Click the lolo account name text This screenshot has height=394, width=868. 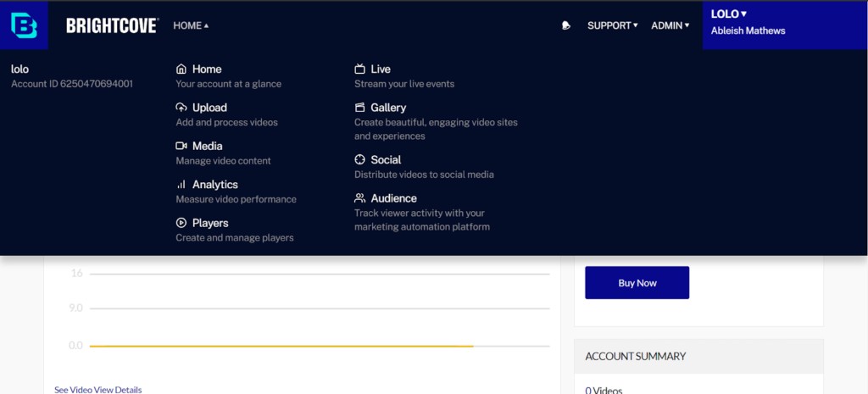click(x=20, y=69)
